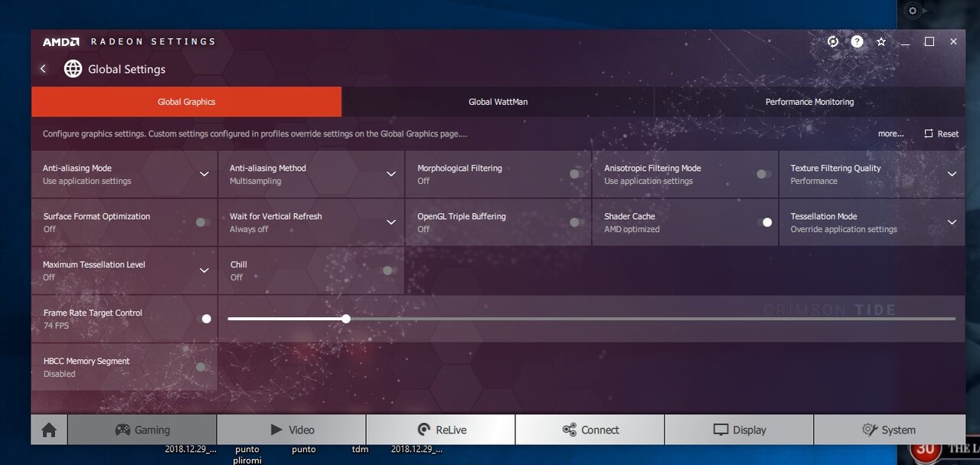Viewport: 980px width, 465px height.
Task: Enable OpenGL Triple Buffering
Action: point(577,222)
